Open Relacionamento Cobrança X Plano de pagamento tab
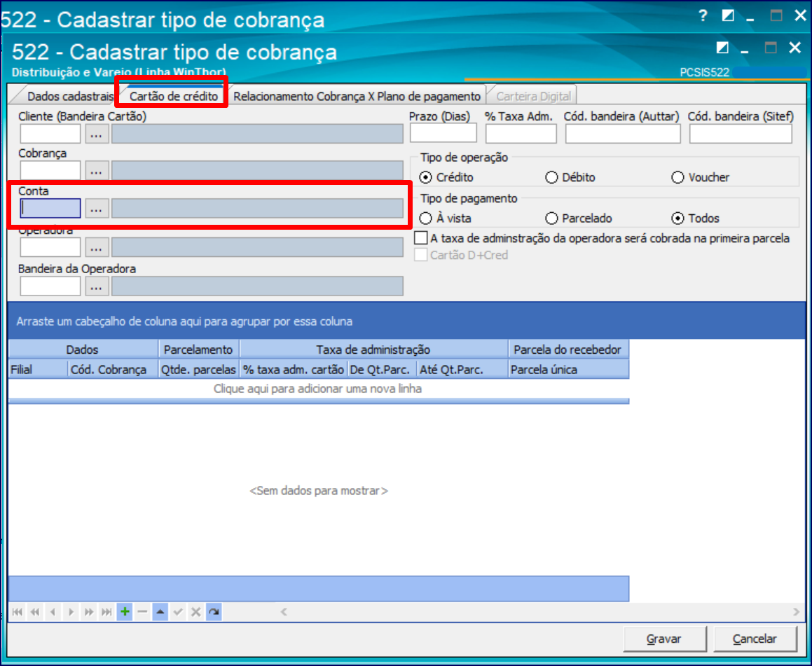The image size is (812, 666). 357,96
